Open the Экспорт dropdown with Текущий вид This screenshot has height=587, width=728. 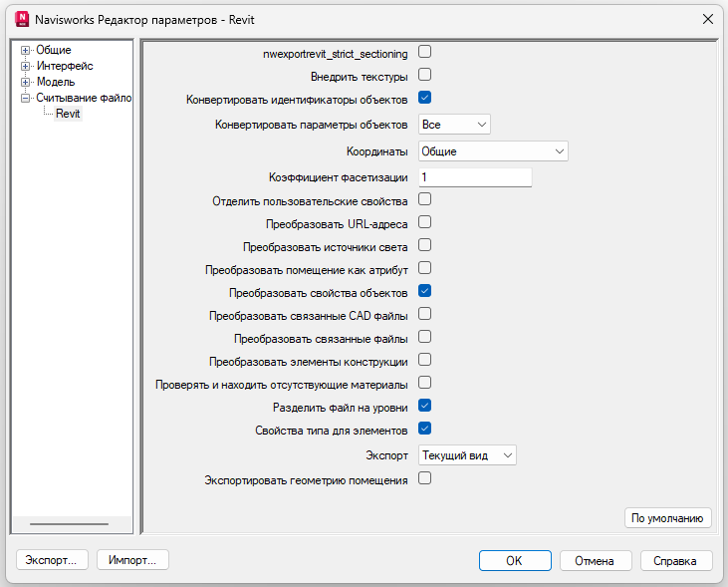(466, 455)
